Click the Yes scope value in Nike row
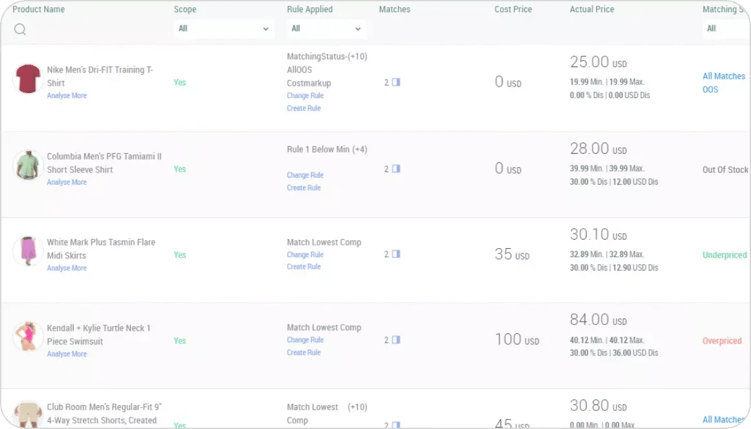 click(180, 82)
